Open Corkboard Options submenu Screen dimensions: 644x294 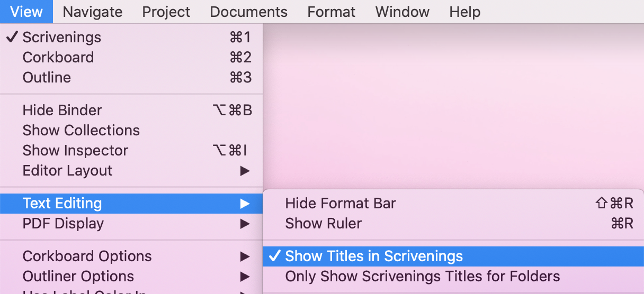point(131,256)
